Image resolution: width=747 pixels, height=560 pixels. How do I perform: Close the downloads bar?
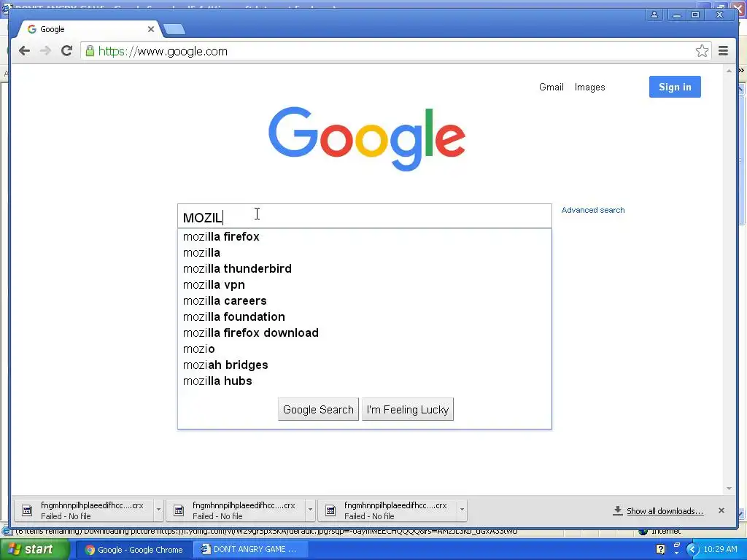pos(721,510)
